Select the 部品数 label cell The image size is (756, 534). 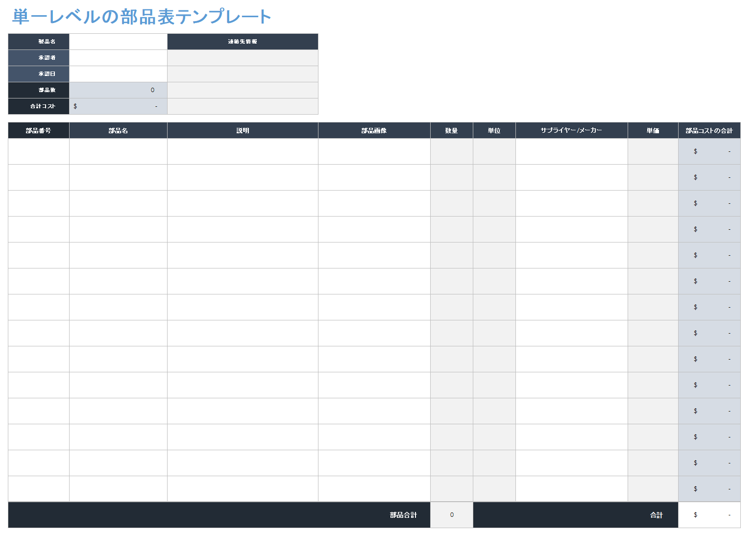(x=39, y=90)
